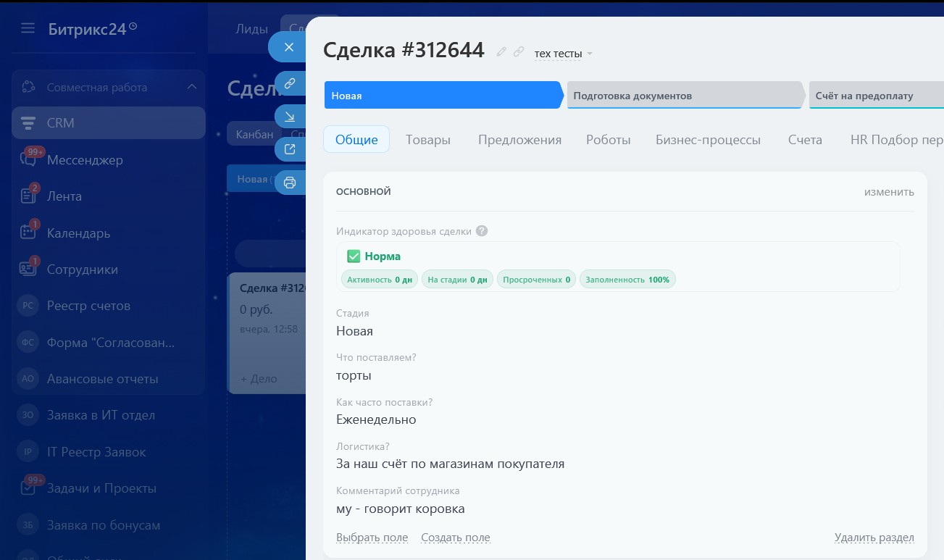
Task: Click the "Создать поле" link
Action: 455,538
